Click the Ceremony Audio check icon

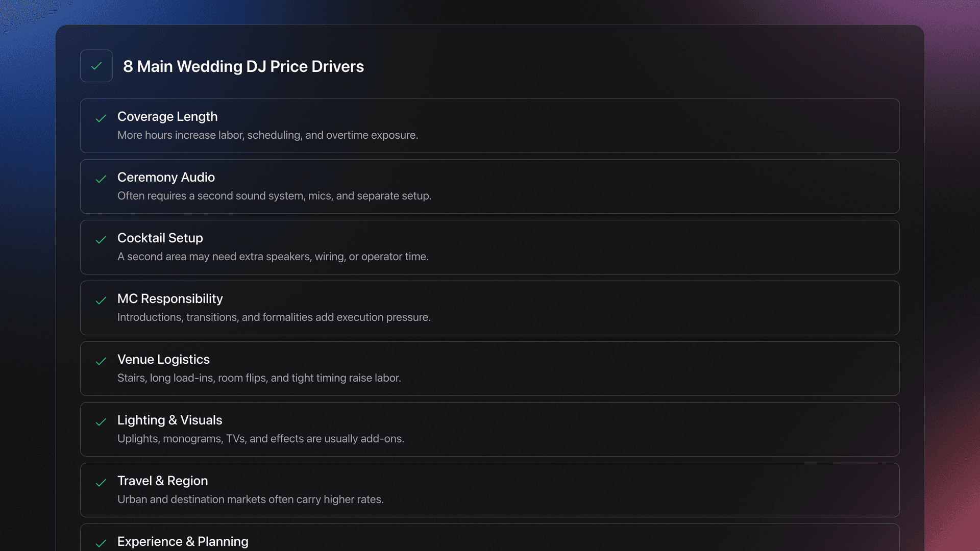[x=102, y=180]
